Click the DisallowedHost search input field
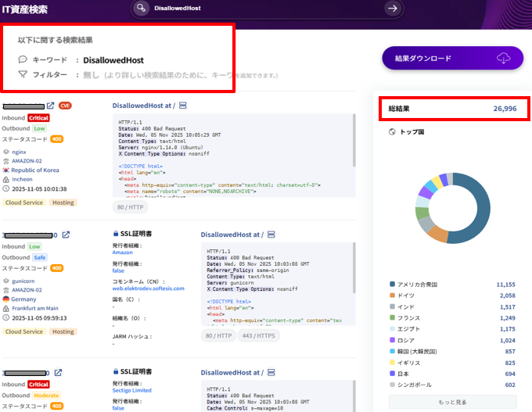 (266, 9)
